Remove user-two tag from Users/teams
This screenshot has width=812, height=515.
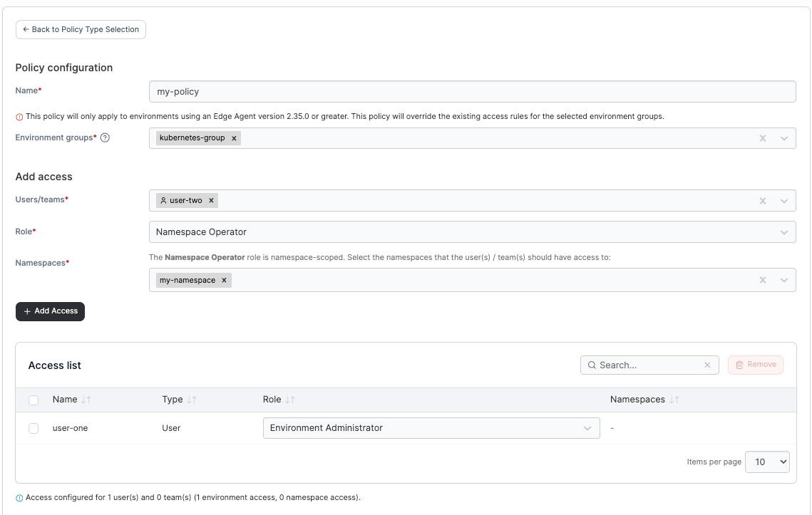211,201
